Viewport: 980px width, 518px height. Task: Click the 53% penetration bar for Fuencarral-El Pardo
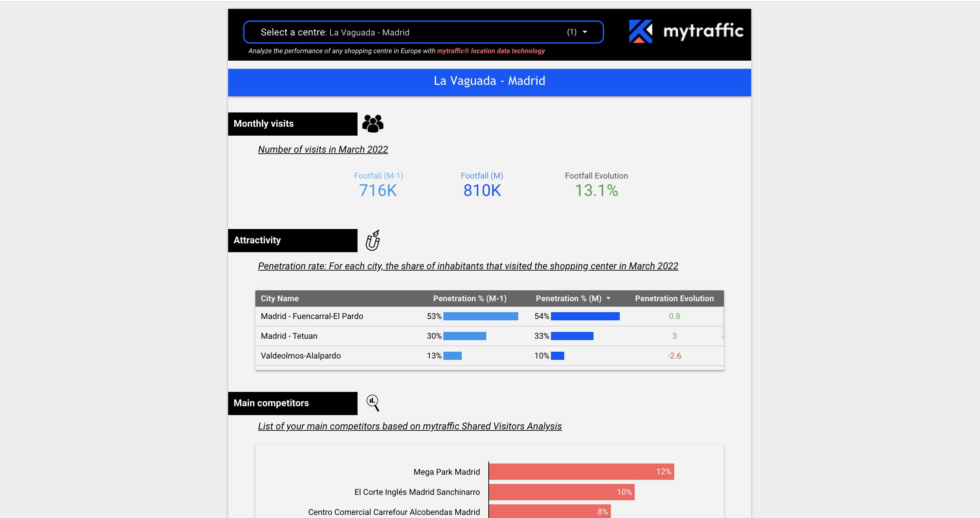tap(480, 316)
